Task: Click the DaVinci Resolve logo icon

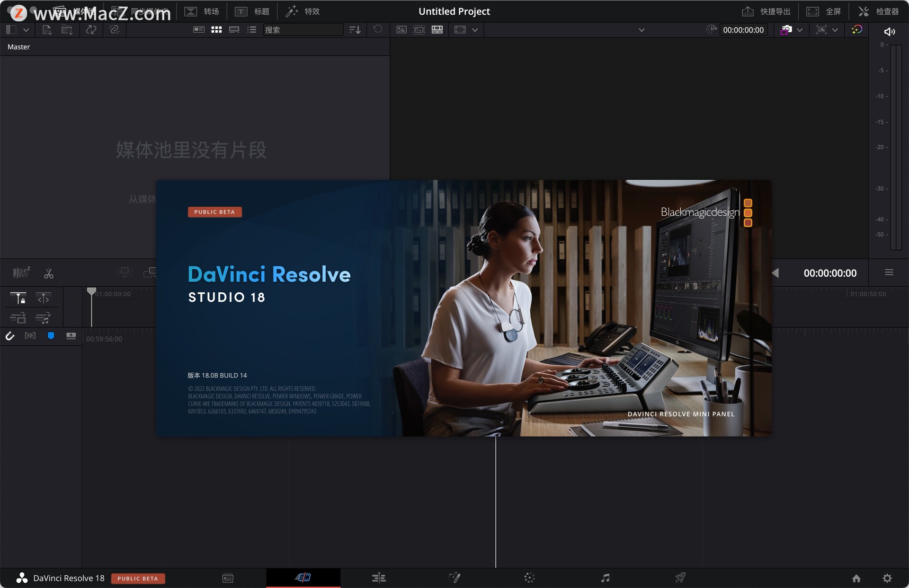Action: pyautogui.click(x=22, y=578)
